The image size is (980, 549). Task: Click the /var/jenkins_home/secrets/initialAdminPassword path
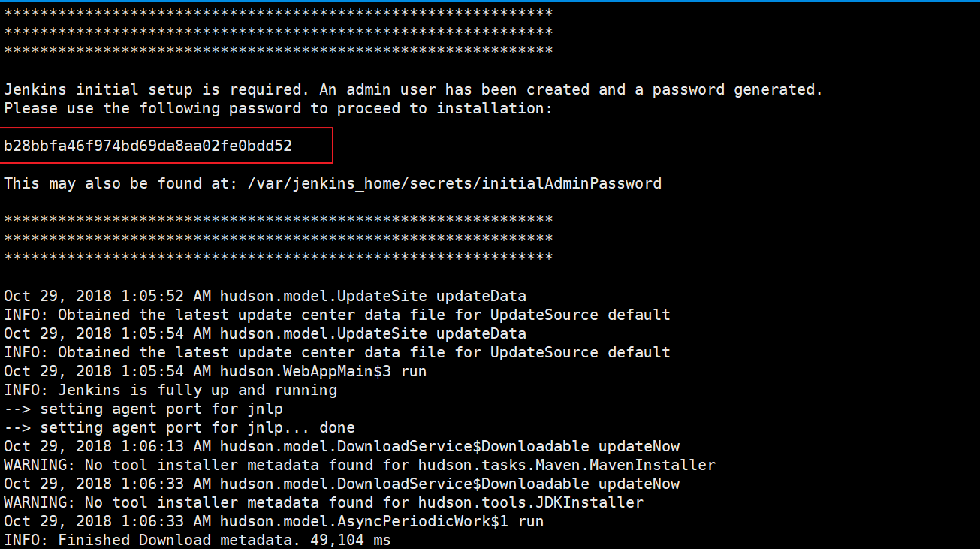point(454,183)
